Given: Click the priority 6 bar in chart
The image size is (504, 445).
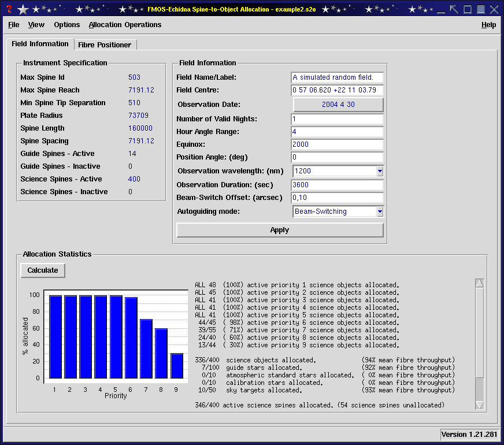Looking at the screenshot, I should 131,338.
